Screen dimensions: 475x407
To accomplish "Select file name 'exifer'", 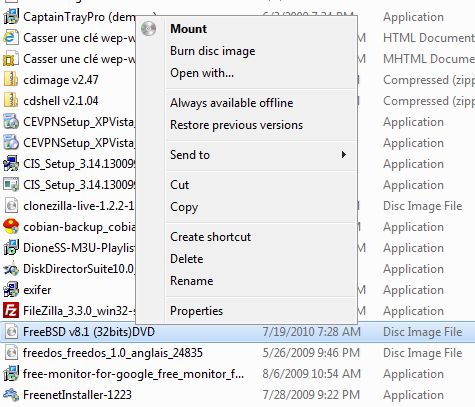I will (x=37, y=290).
